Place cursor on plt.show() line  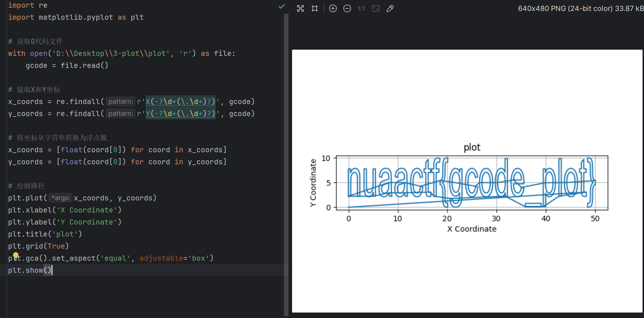[30, 270]
